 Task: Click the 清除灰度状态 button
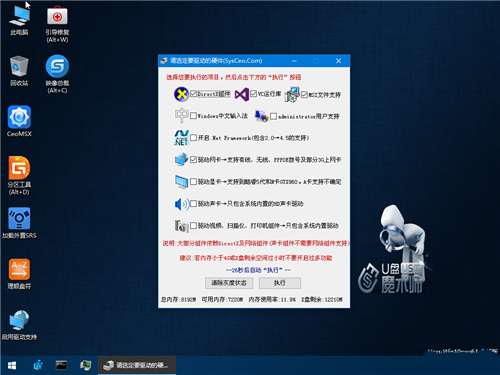(x=229, y=283)
